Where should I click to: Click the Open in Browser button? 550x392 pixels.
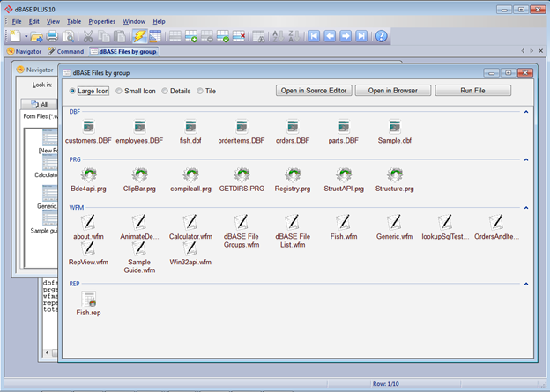(x=393, y=91)
